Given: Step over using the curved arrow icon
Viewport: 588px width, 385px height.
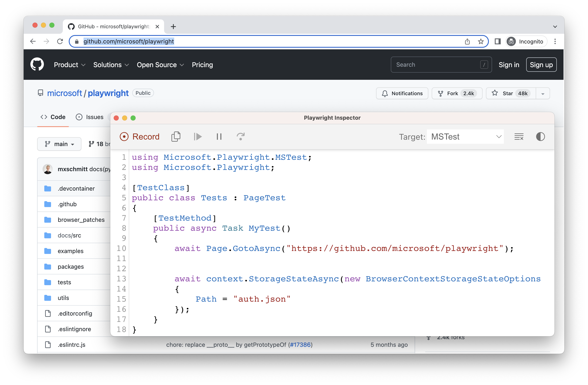Looking at the screenshot, I should (240, 137).
